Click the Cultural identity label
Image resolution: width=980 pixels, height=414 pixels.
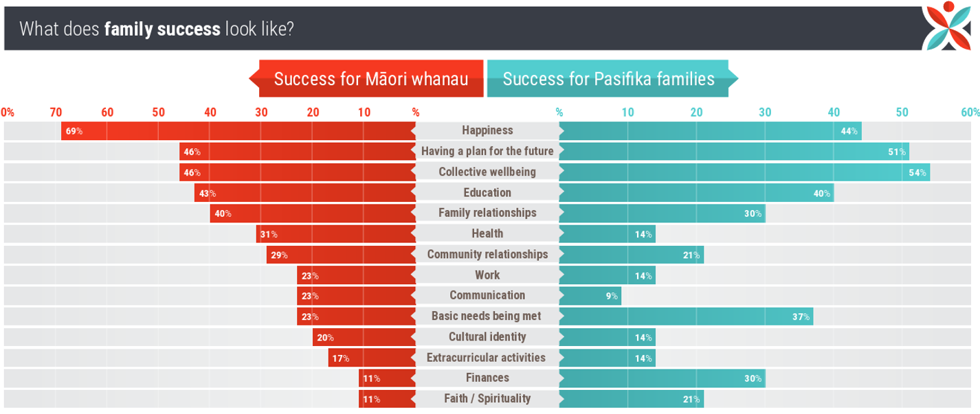click(x=487, y=336)
